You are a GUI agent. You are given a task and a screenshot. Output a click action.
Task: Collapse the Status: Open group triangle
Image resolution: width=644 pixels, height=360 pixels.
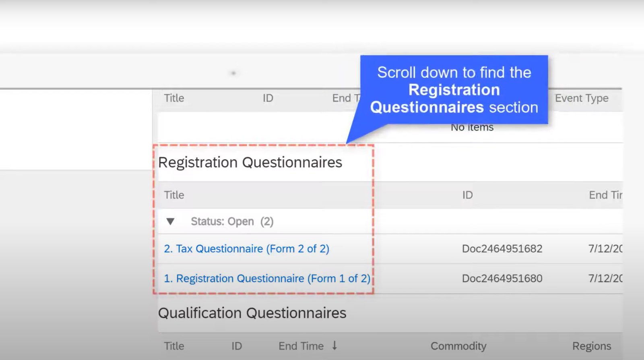(170, 221)
